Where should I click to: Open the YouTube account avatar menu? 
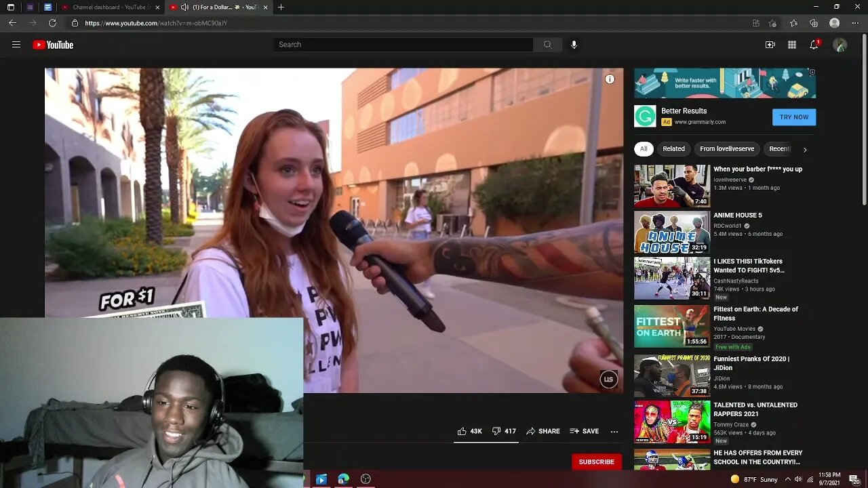click(840, 45)
